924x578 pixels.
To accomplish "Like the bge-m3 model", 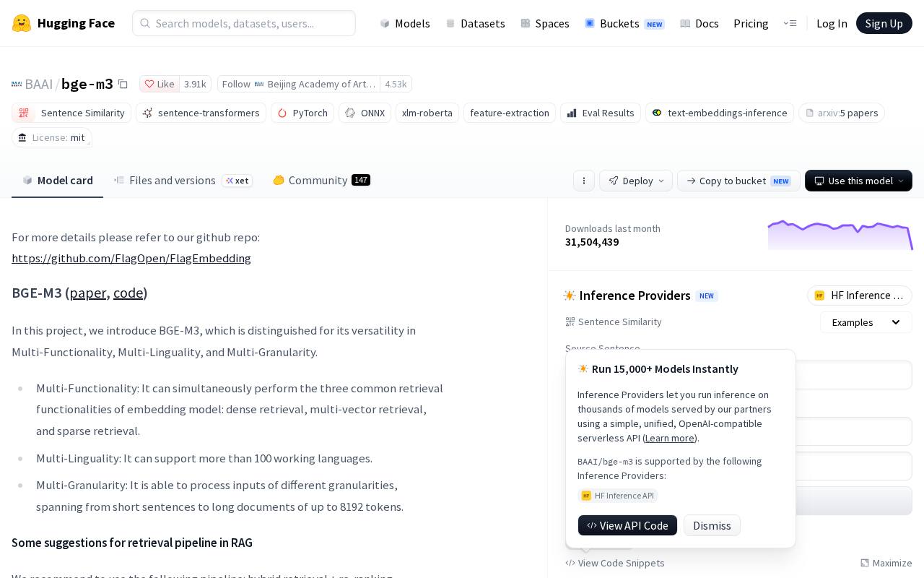I will click(160, 84).
